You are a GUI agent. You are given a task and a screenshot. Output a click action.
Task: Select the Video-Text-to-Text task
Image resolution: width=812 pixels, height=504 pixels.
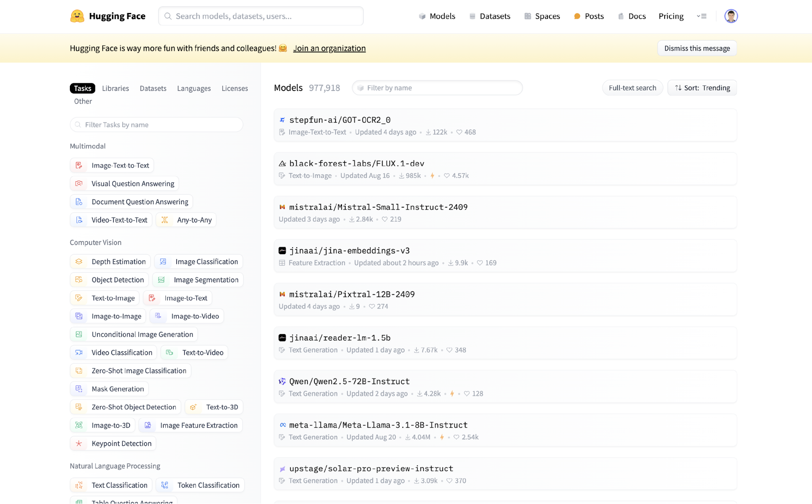click(x=111, y=220)
